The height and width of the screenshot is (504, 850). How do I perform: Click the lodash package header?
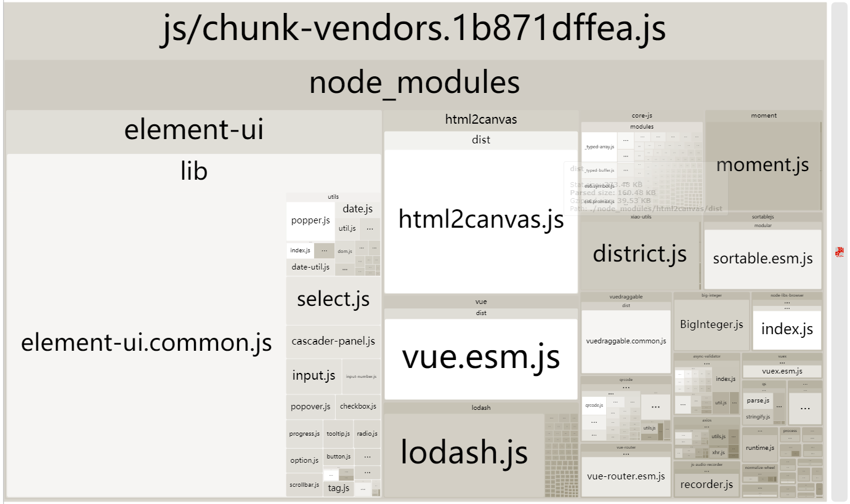pyautogui.click(x=481, y=408)
